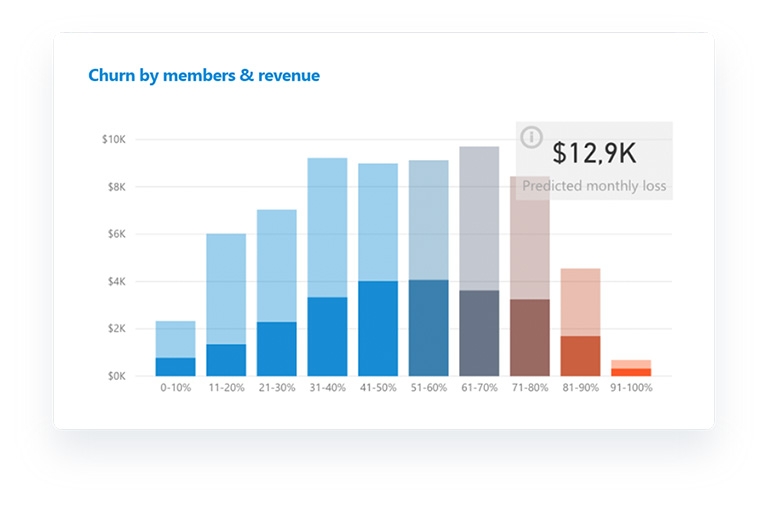Click the $10K y-axis label

pos(114,140)
